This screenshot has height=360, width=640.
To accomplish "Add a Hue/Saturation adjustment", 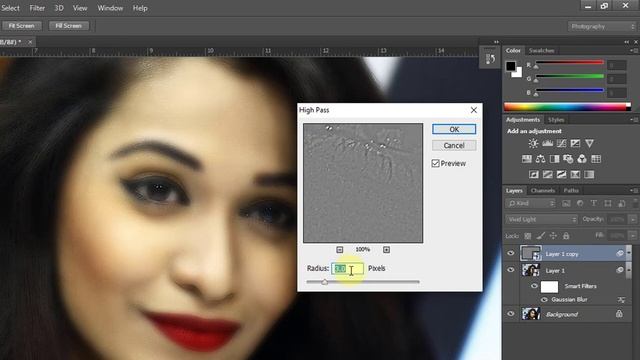I will (x=527, y=159).
